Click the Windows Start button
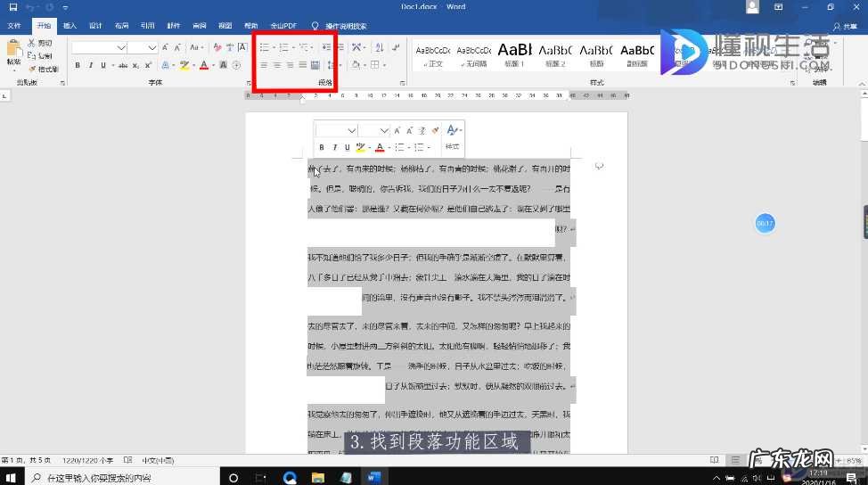 tap(11, 477)
